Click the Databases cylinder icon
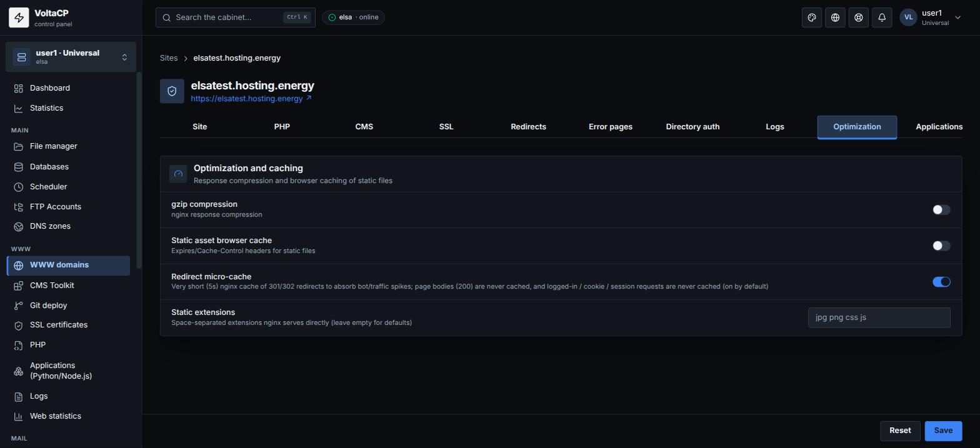Image resolution: width=980 pixels, height=448 pixels. (19, 167)
